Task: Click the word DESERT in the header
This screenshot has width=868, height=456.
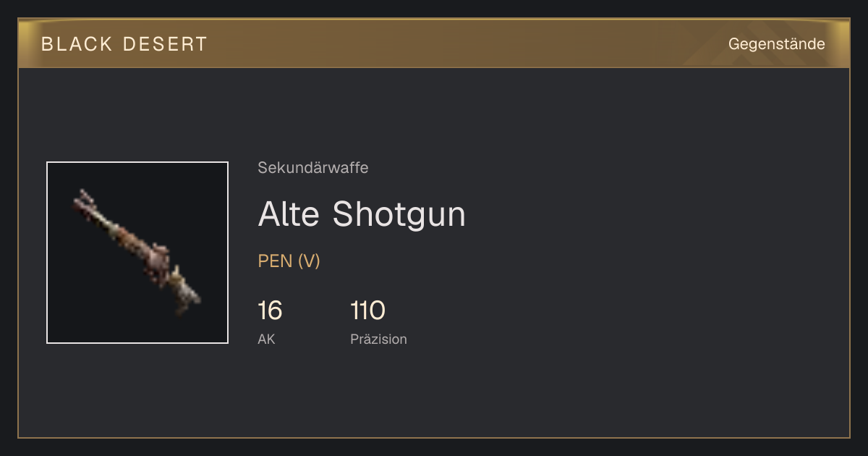Action: coord(165,44)
